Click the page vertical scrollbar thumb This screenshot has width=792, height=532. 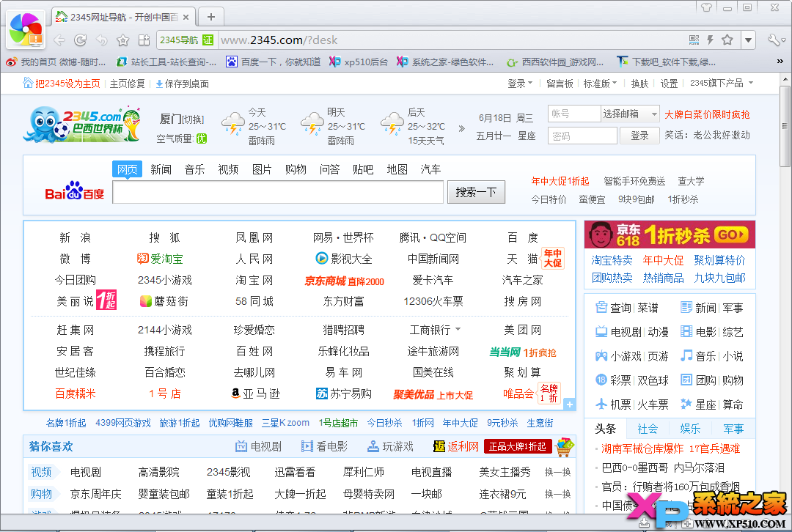pos(785,126)
